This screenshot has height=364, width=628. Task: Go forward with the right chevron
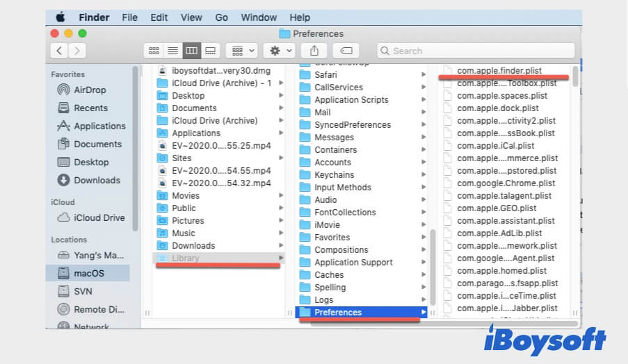[77, 51]
